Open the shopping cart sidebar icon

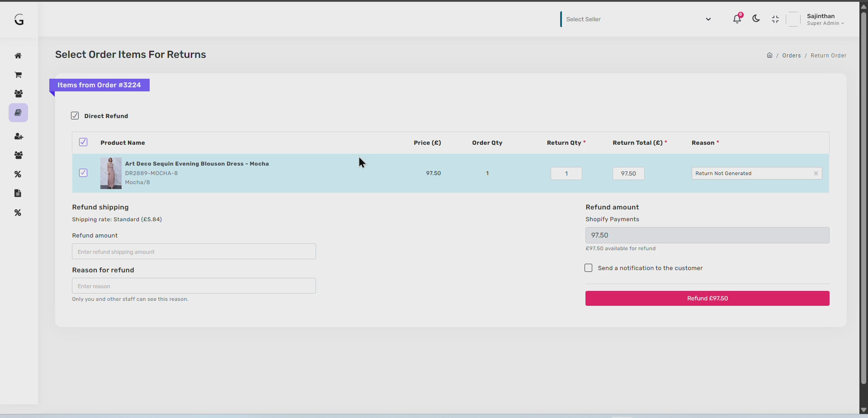(x=18, y=75)
